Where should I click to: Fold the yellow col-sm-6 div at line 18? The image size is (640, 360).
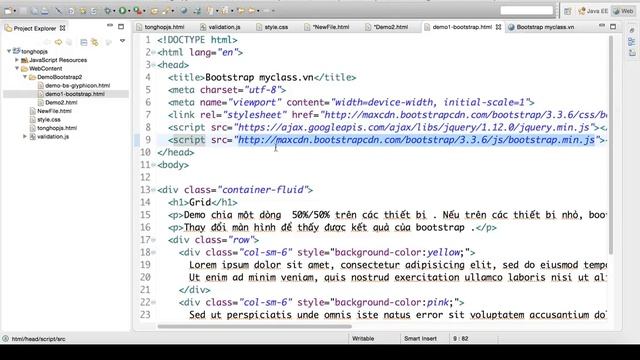point(153,252)
